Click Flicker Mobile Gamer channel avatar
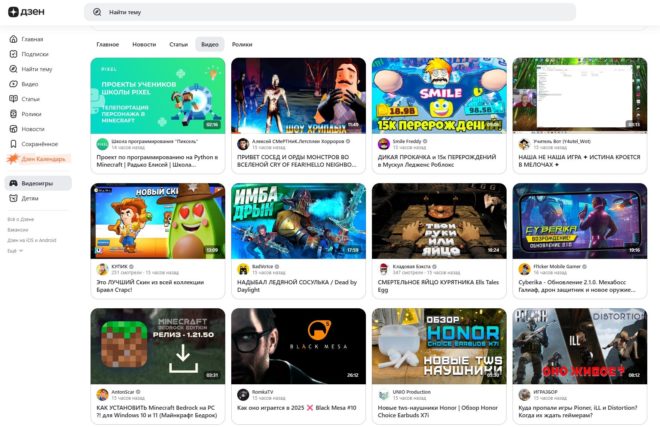660x427 pixels. point(524,269)
